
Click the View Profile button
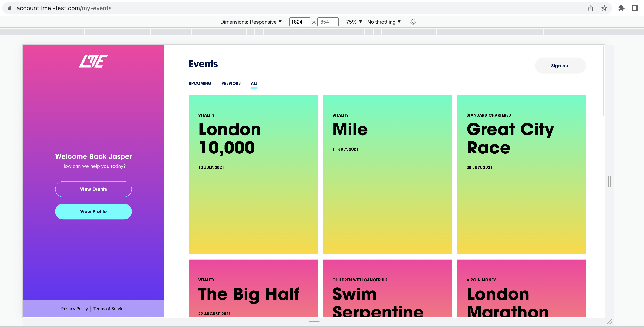click(93, 211)
